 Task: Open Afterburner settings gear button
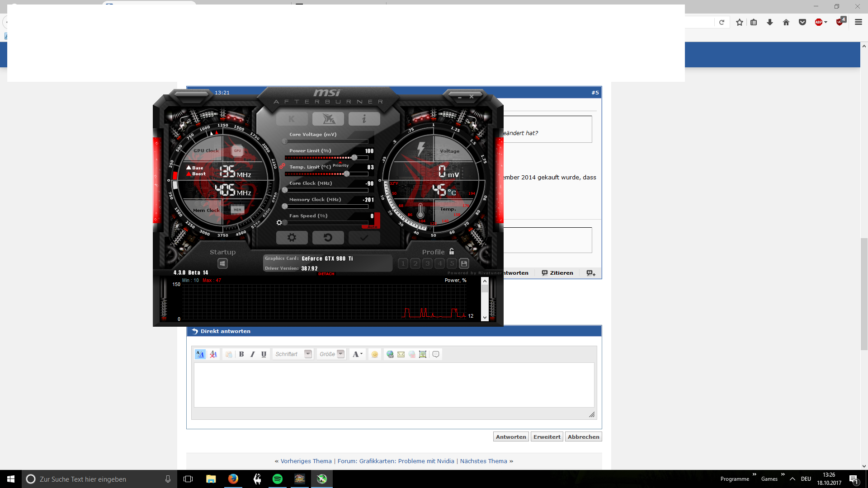click(x=292, y=238)
